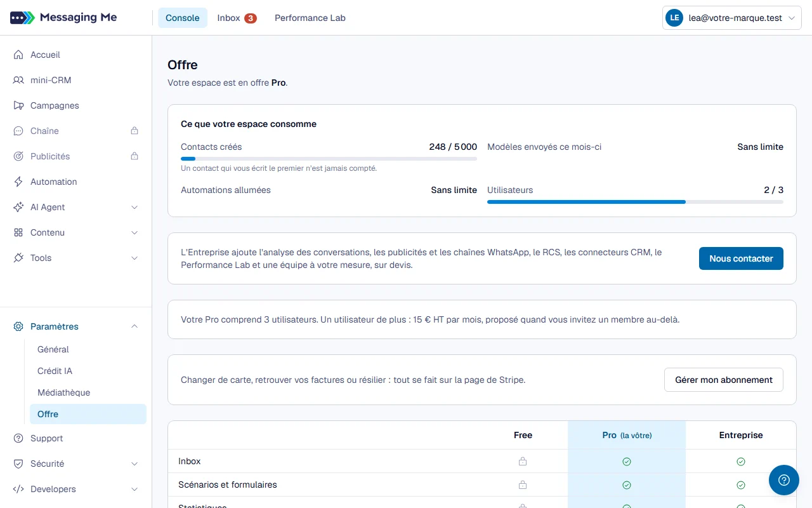The height and width of the screenshot is (508, 812).
Task: Open Général settings page
Action: (88, 349)
